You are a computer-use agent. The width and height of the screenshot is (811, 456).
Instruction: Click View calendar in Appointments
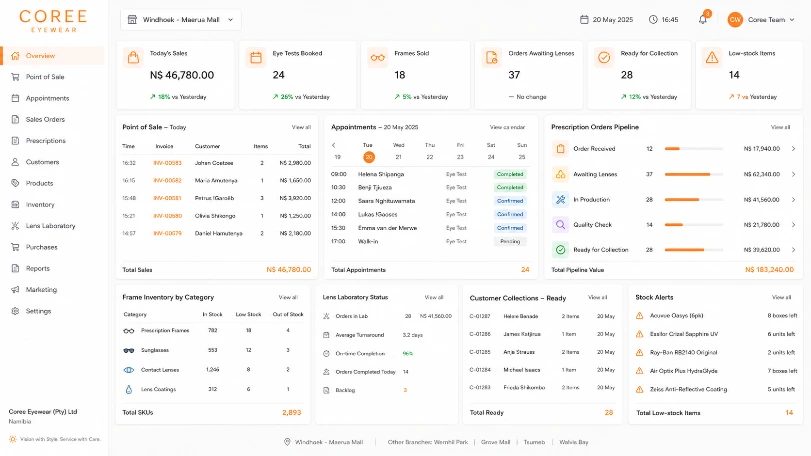click(x=507, y=127)
